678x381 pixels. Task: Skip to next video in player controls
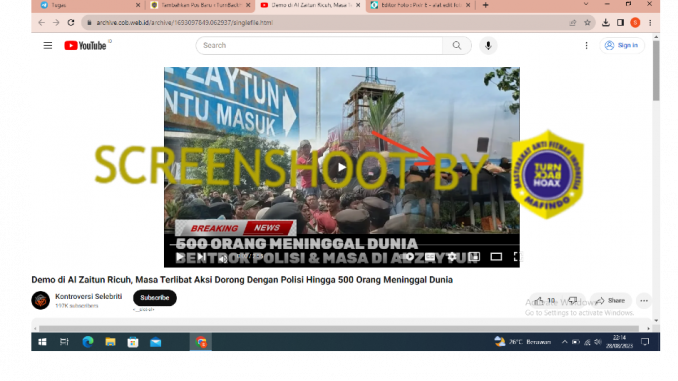[201, 257]
